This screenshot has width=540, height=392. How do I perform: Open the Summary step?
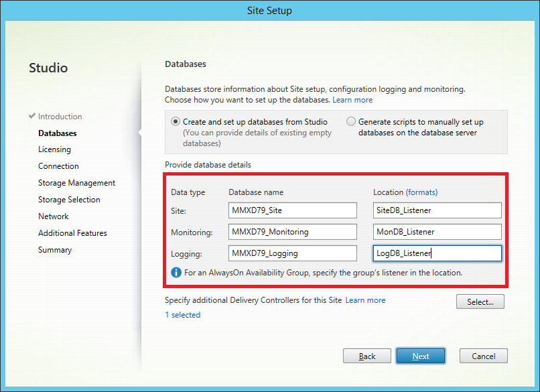coord(55,250)
